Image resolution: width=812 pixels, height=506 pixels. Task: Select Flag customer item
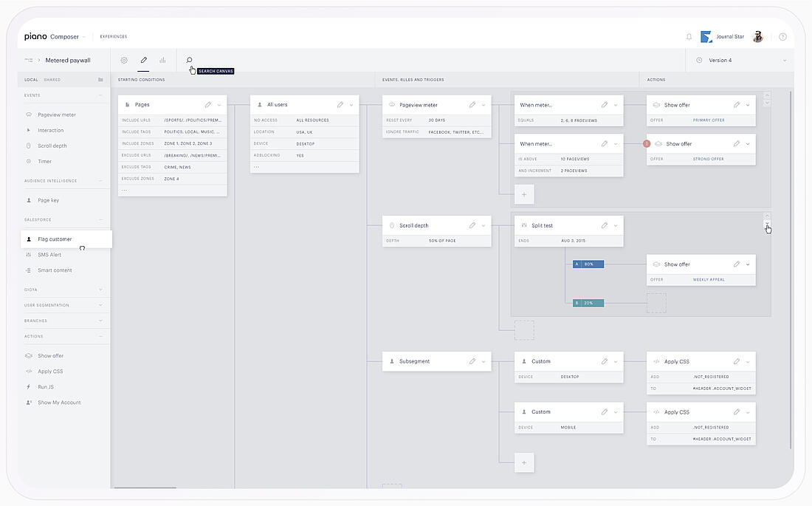66,239
